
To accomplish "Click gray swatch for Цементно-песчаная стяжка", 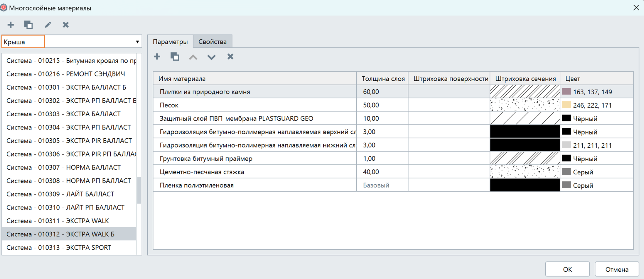I will (567, 171).
